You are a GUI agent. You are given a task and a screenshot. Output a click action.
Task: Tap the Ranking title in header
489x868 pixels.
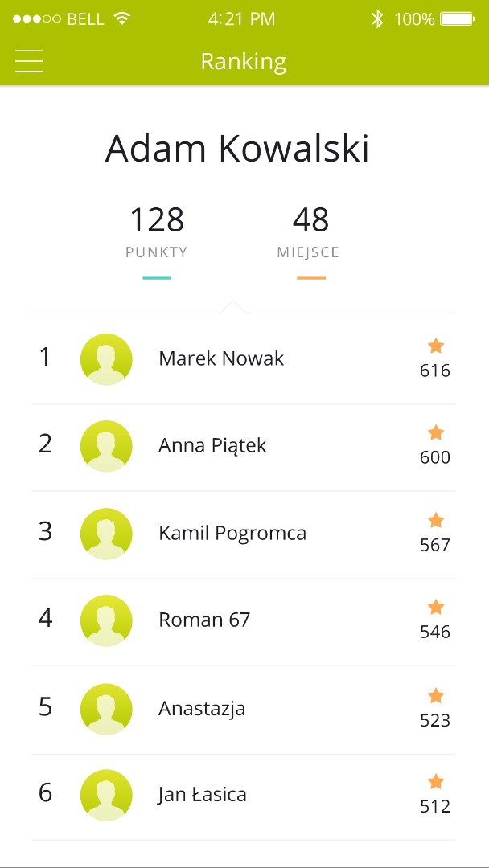pyautogui.click(x=244, y=62)
